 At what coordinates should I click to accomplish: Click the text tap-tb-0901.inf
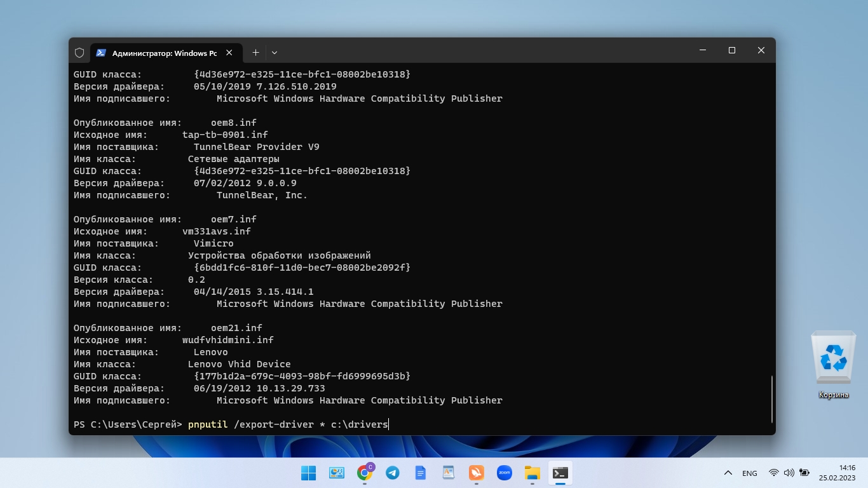(x=225, y=135)
